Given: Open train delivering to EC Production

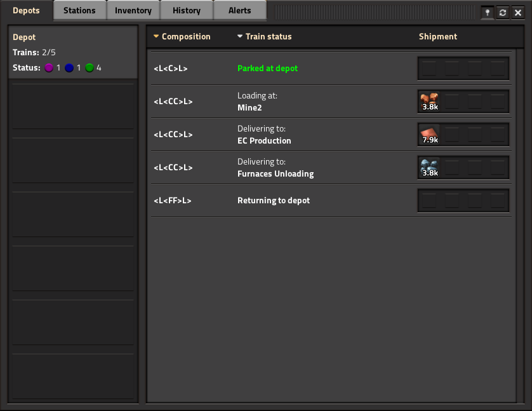Looking at the screenshot, I should click(331, 135).
